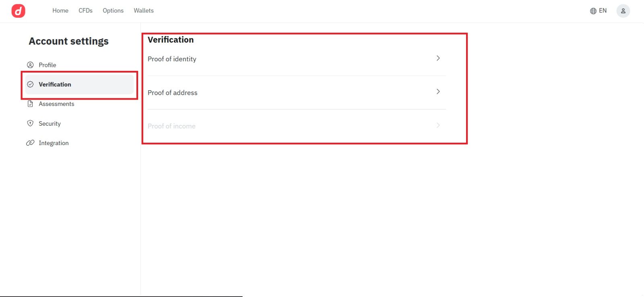Open the Security settings page
This screenshot has width=644, height=297.
tap(50, 123)
